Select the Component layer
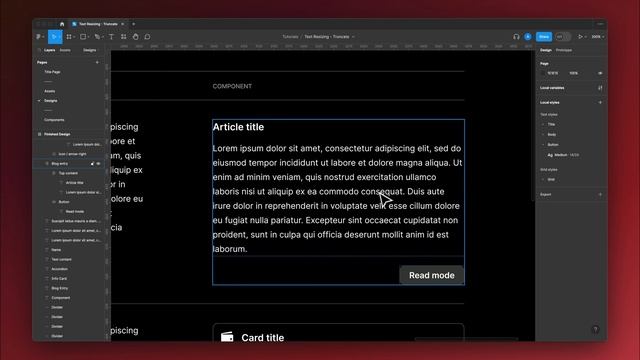 (x=61, y=298)
